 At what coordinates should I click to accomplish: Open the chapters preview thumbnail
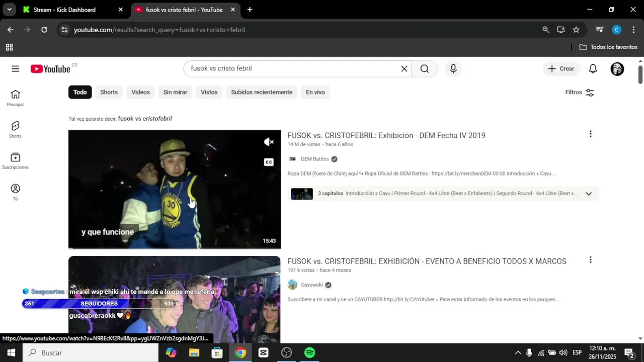(302, 194)
